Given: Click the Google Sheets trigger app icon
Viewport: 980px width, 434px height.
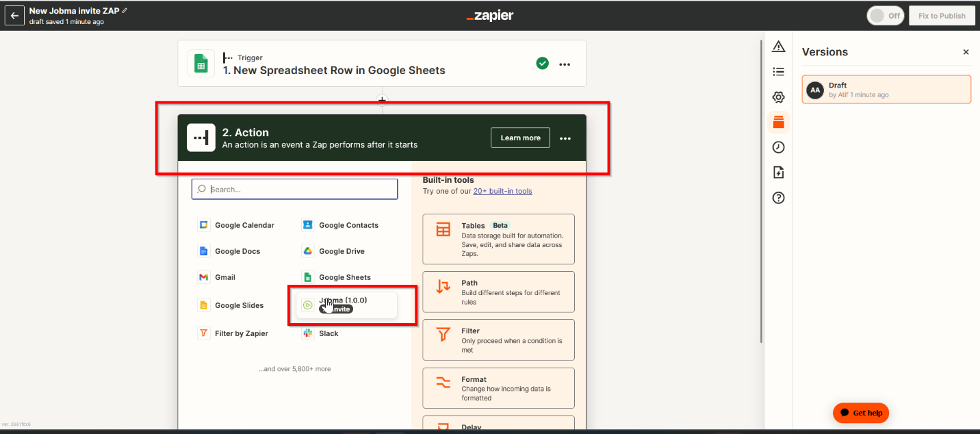Looking at the screenshot, I should pyautogui.click(x=201, y=64).
